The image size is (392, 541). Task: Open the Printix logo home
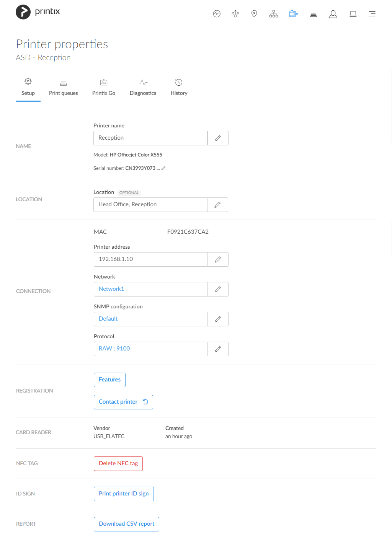point(38,12)
